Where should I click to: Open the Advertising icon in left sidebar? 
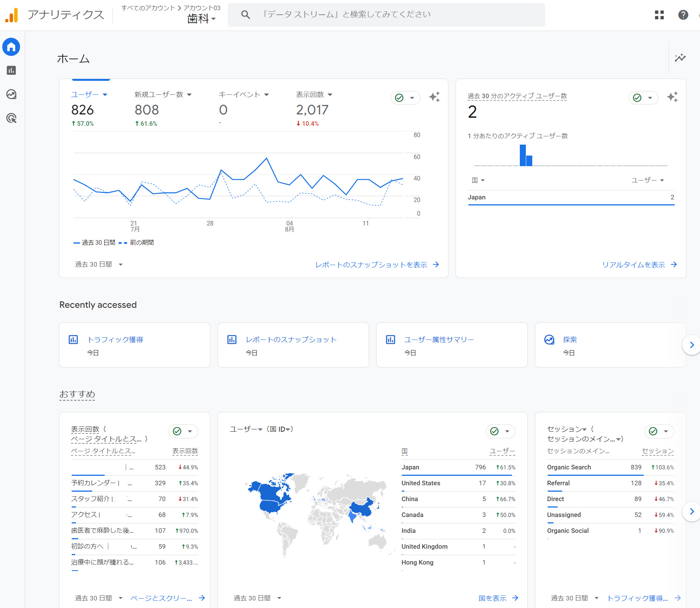11,118
